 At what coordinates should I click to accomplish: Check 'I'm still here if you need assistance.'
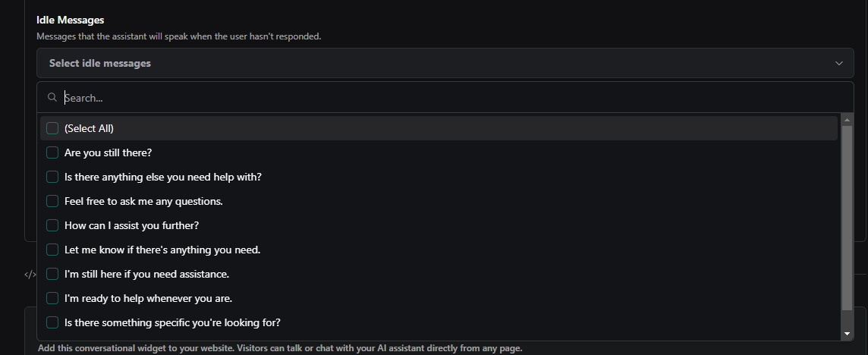52,274
